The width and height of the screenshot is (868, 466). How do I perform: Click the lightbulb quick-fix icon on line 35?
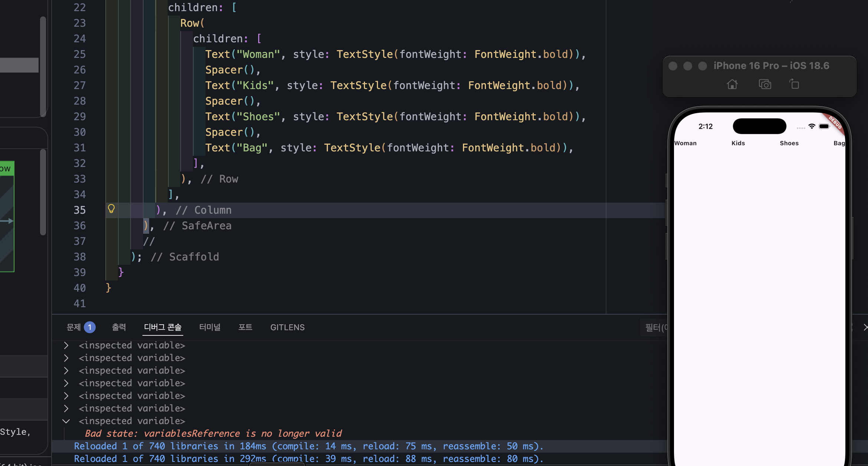111,209
